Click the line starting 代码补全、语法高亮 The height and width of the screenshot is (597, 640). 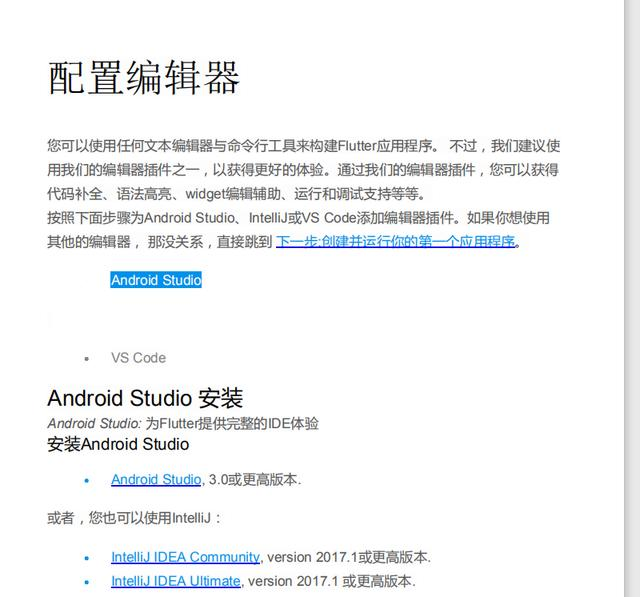[x=236, y=194]
